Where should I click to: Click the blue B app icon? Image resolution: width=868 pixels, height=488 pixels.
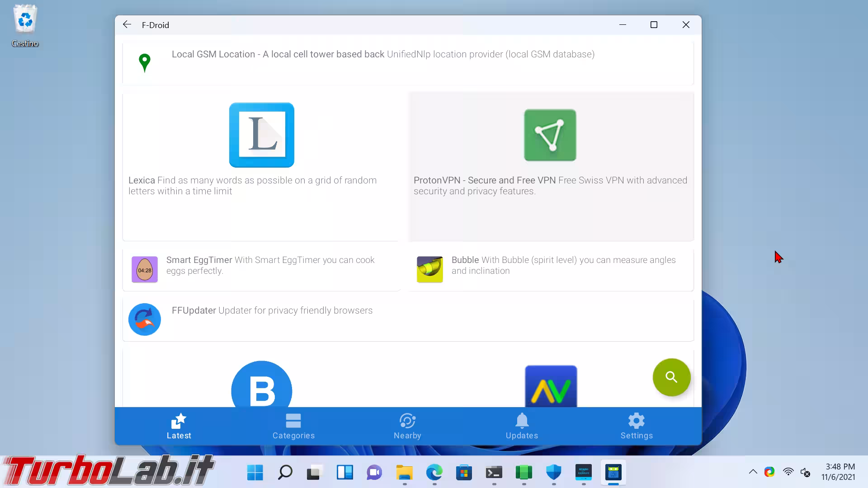(261, 386)
